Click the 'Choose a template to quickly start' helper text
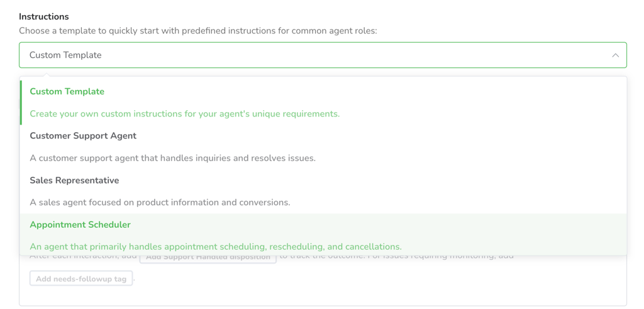Image resolution: width=644 pixels, height=309 pixels. [198, 31]
